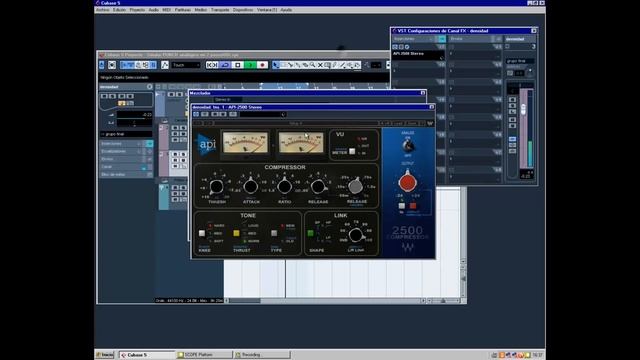Switch to SCOPE Platform in taskbar
Screen dimensions: 640x360
[x=204, y=355]
